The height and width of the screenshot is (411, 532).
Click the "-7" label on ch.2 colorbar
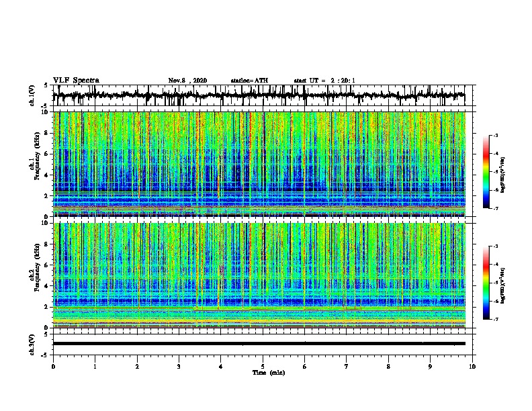[x=496, y=319]
